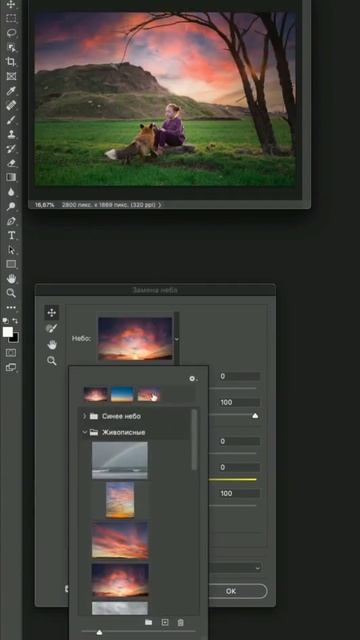Select the Brush tool in the main toolbar
360x640 pixels.
point(11,120)
